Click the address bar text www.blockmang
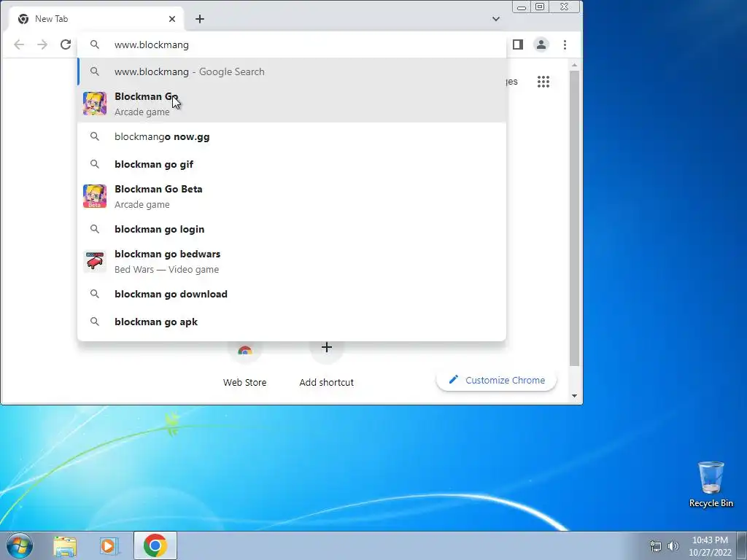The image size is (747, 560). point(152,44)
